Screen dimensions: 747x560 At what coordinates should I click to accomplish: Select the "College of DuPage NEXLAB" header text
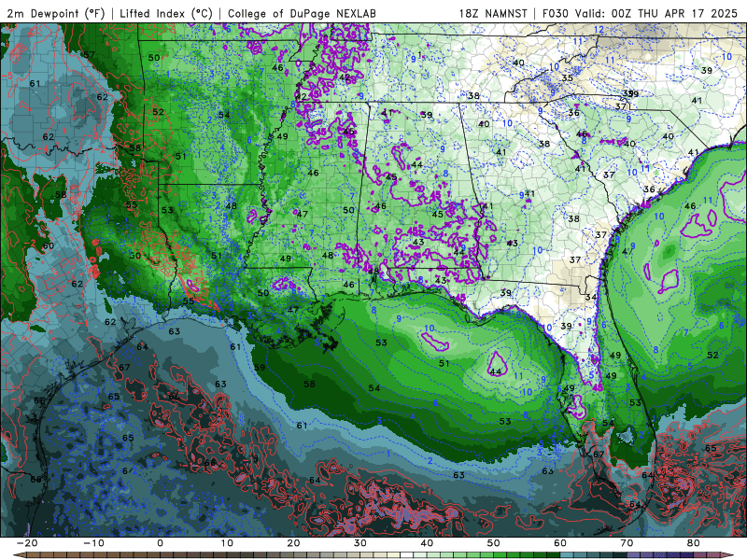click(x=302, y=13)
